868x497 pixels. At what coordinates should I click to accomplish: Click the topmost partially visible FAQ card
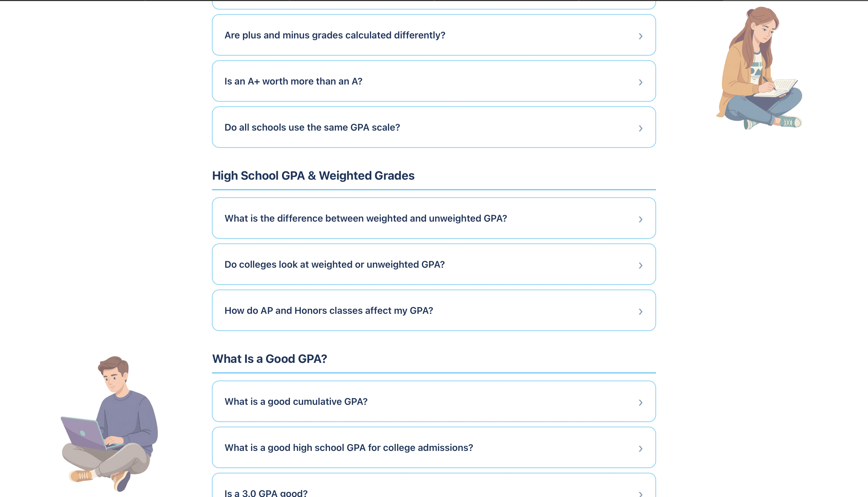tap(434, 3)
